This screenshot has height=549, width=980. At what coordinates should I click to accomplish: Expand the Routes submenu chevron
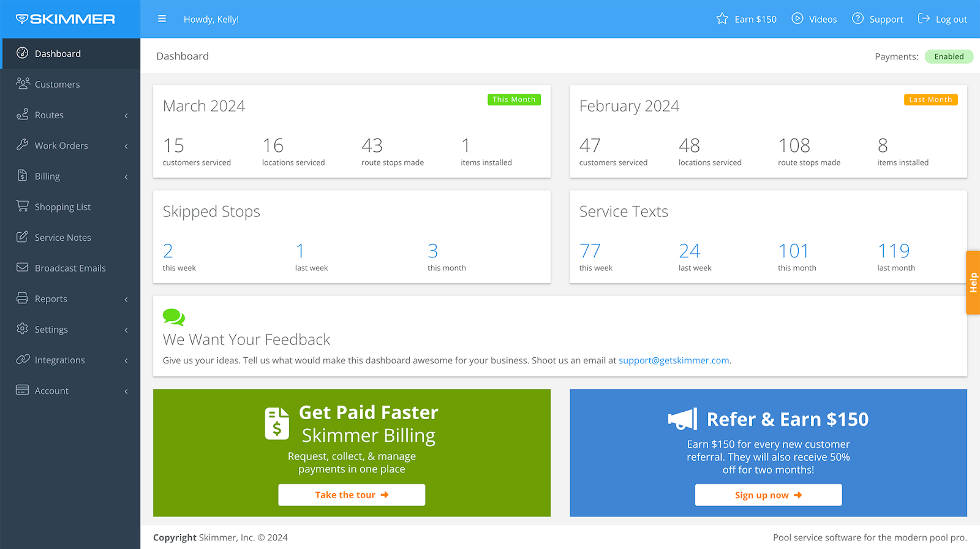point(126,115)
